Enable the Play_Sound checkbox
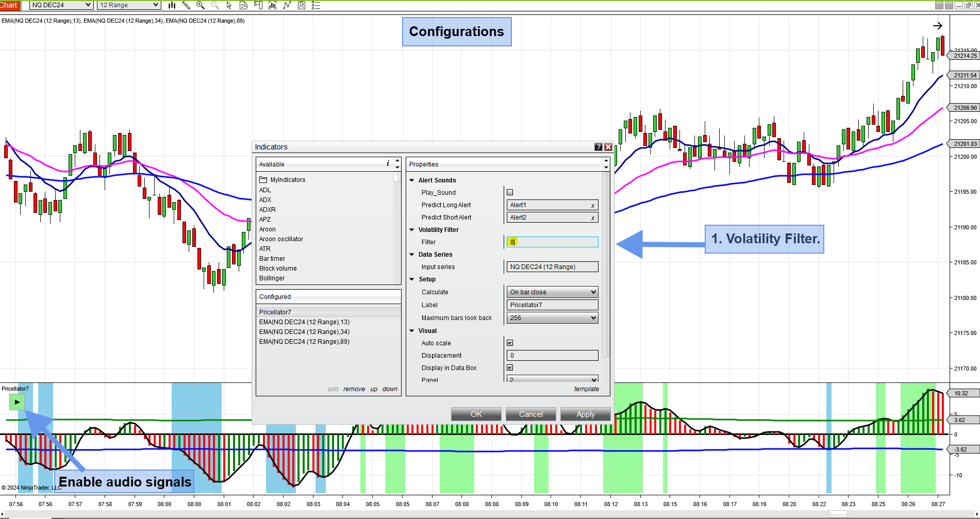980x519 pixels. click(510, 192)
